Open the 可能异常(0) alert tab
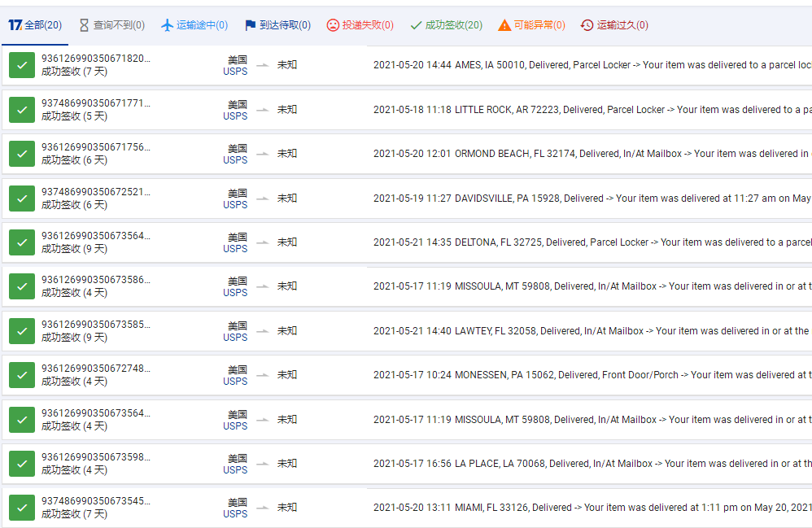Viewport: 812px width, 528px height. point(531,25)
